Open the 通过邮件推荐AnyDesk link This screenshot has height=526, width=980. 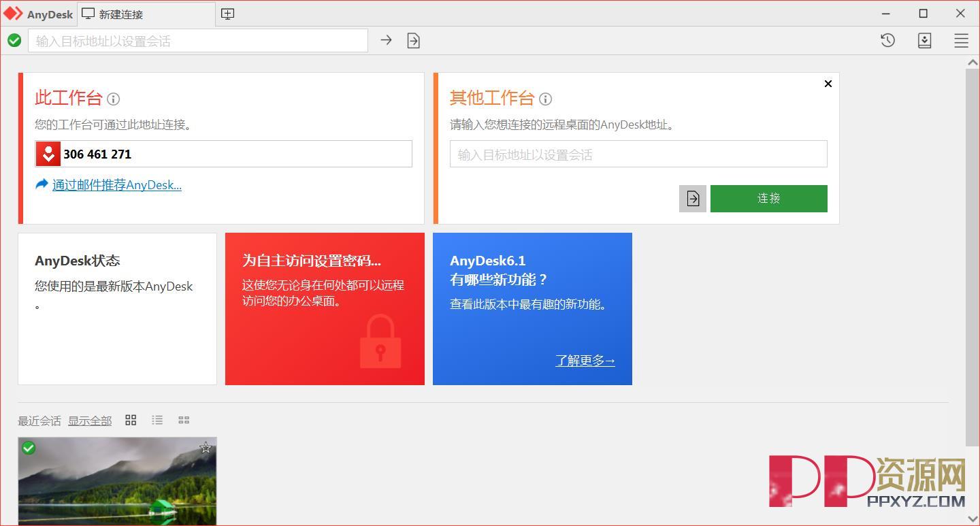(117, 184)
